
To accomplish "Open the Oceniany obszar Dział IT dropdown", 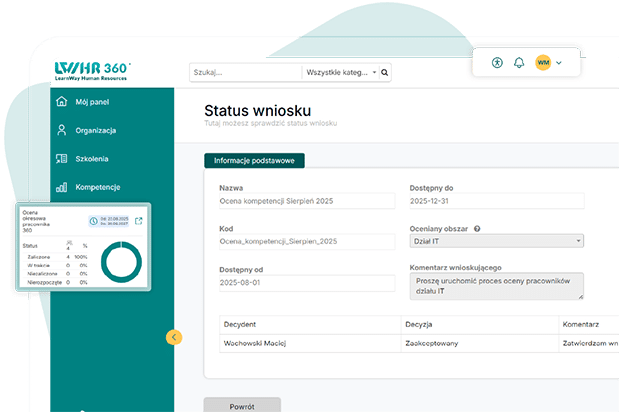I will coord(496,241).
